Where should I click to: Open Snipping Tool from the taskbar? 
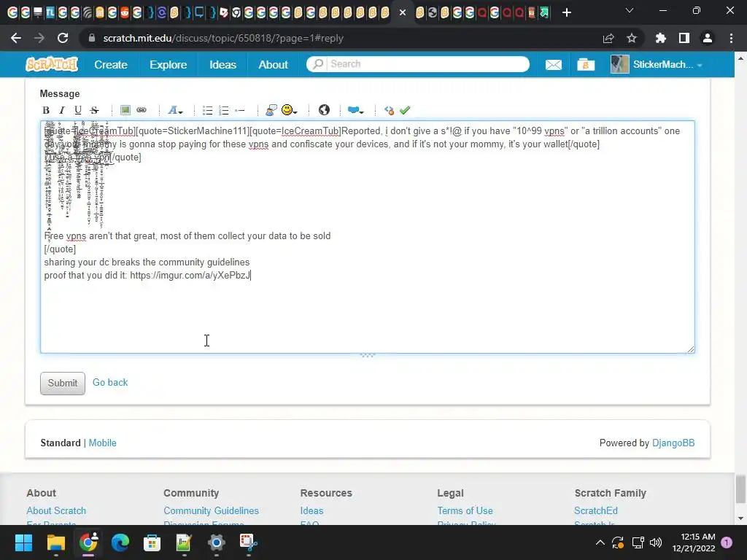(248, 542)
